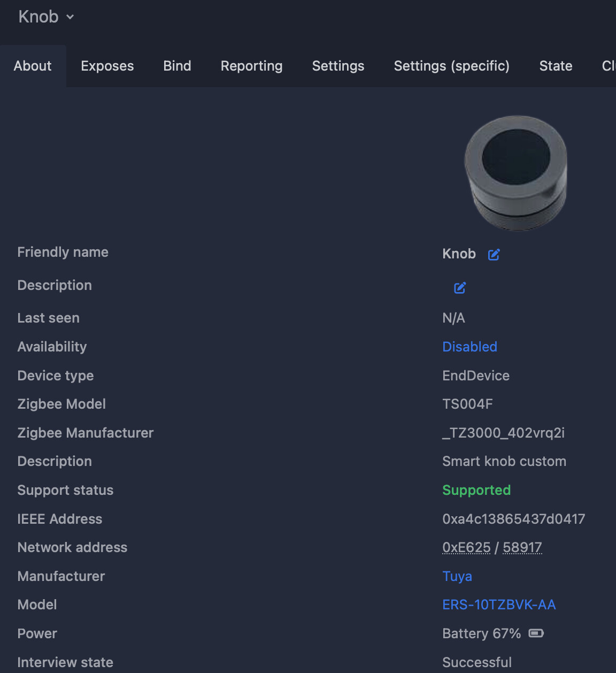
Task: Click the knob device image
Action: 515,173
